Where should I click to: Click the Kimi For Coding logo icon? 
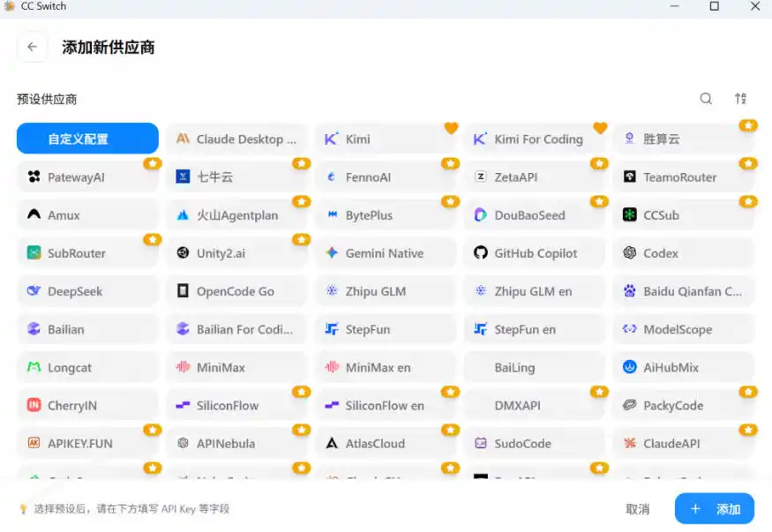tap(480, 139)
